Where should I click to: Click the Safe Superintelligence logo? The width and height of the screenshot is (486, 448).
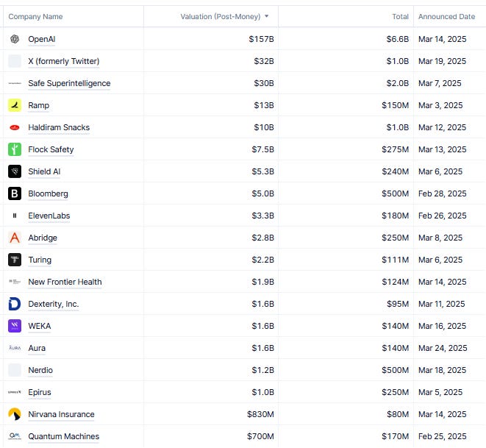(15, 83)
